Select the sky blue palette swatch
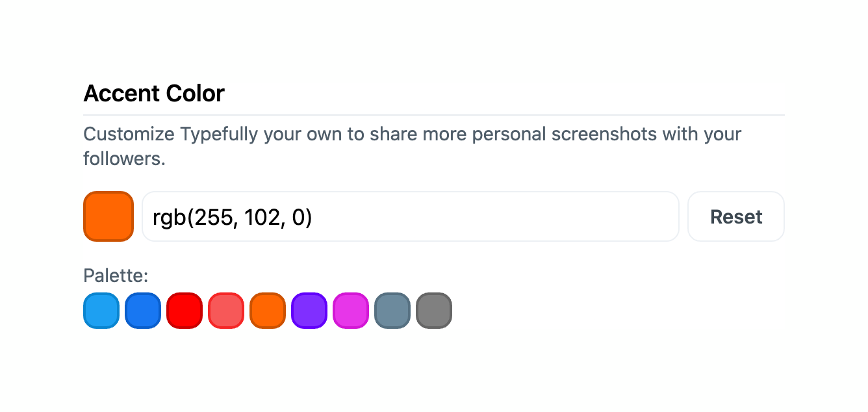Image resolution: width=868 pixels, height=412 pixels. pyautogui.click(x=101, y=311)
